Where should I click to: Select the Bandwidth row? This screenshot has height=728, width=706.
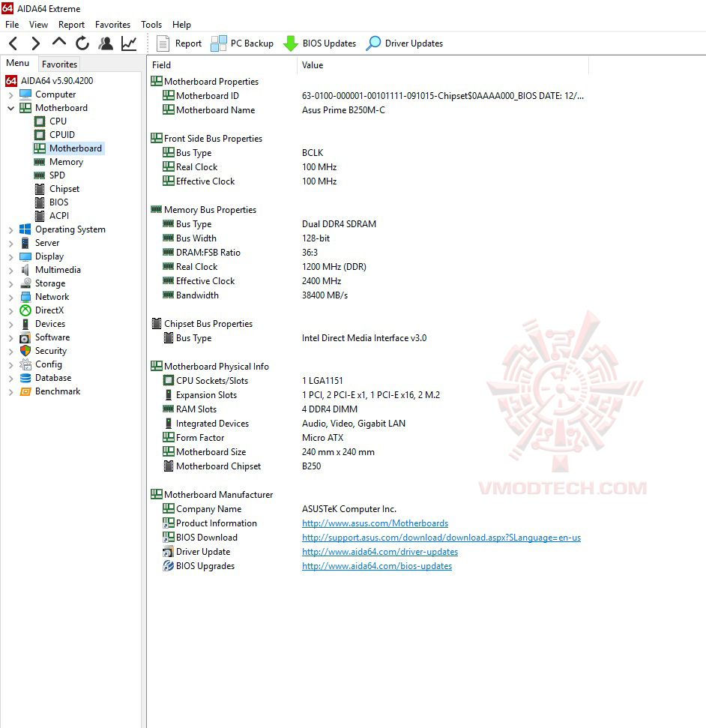[369, 295]
